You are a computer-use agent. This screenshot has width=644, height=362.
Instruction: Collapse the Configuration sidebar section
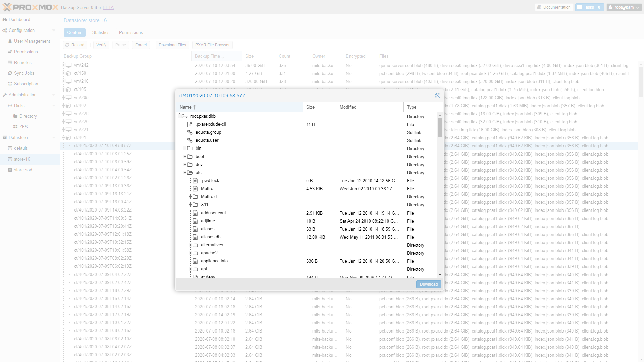(x=54, y=31)
